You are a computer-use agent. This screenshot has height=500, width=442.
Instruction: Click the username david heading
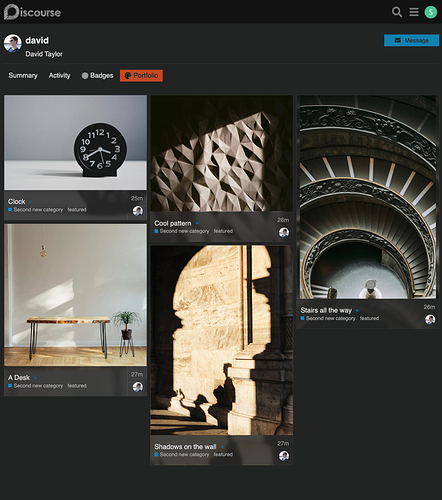tap(37, 40)
